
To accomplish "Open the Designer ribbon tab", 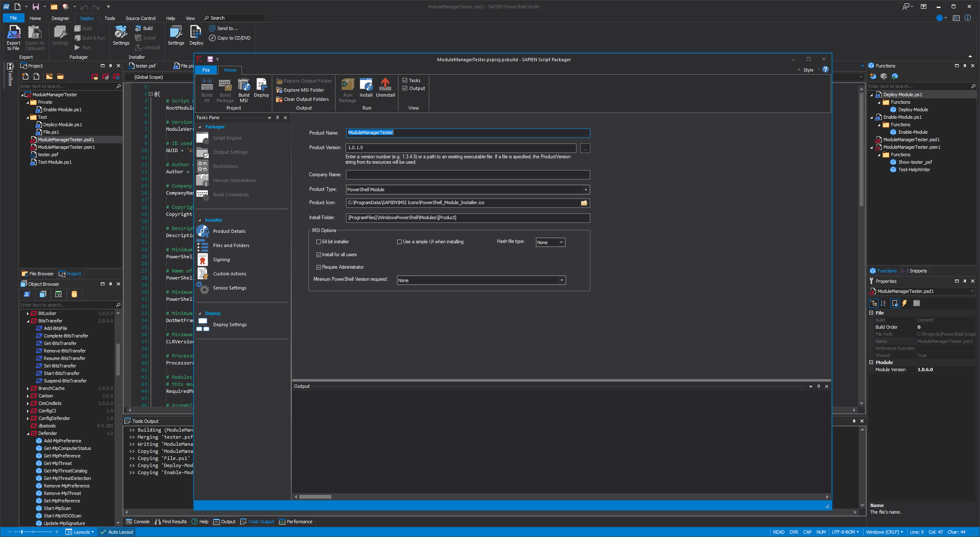I will point(60,18).
